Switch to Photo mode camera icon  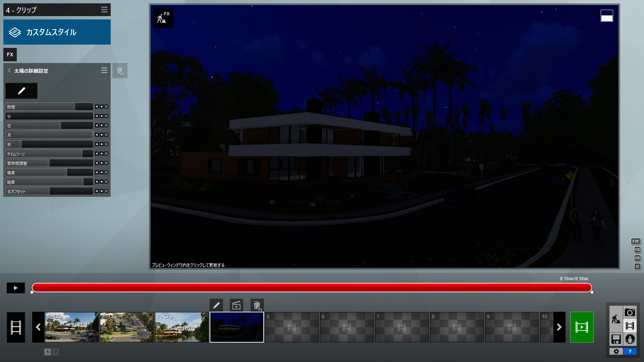click(x=630, y=312)
